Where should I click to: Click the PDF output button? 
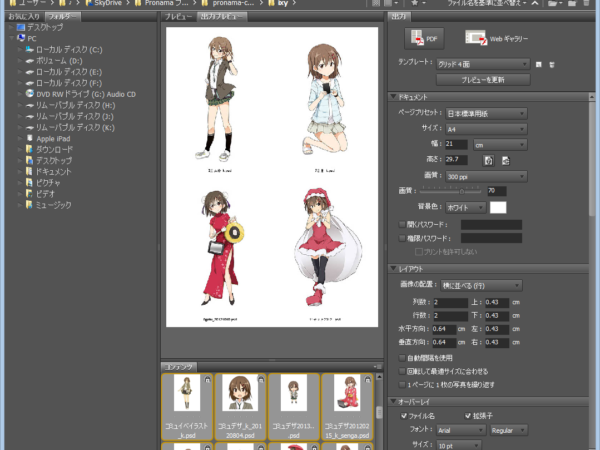424,38
